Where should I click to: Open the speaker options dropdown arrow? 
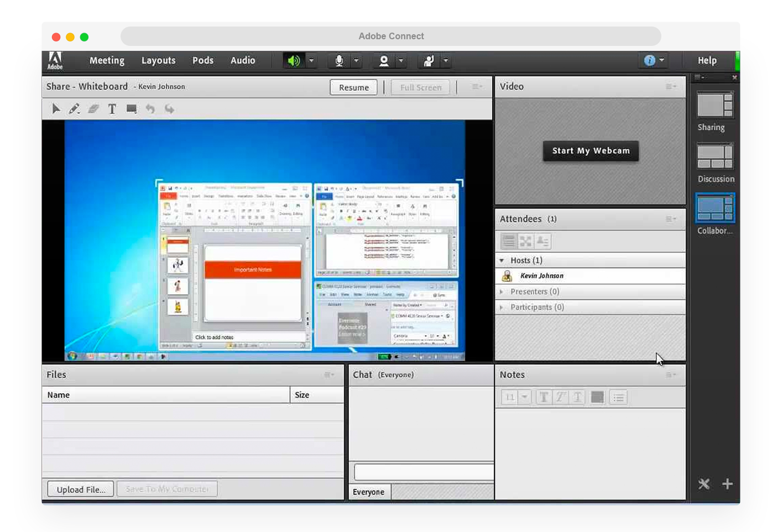[311, 61]
